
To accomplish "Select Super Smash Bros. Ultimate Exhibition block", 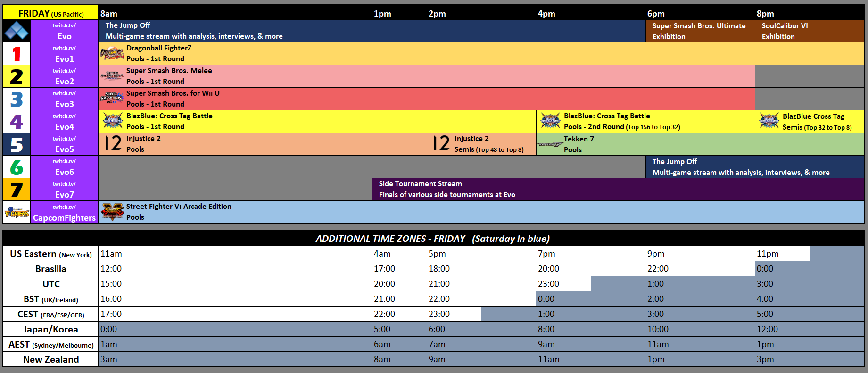I will 700,31.
